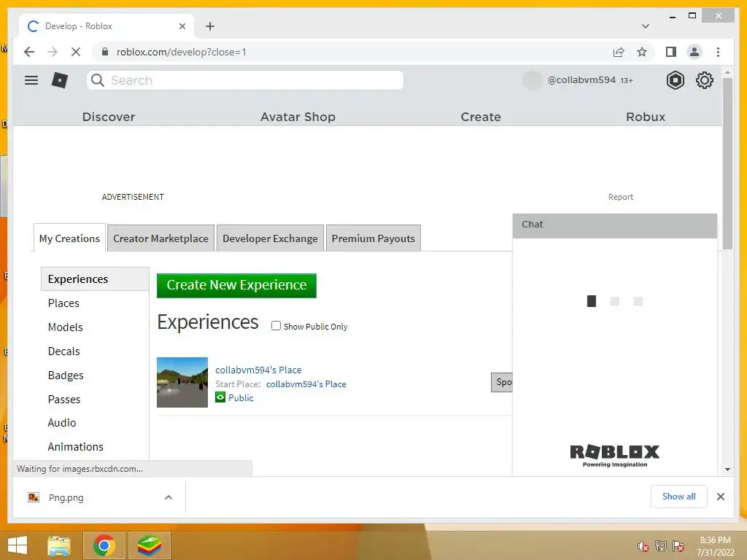Open the Roblox settings gear
The width and height of the screenshot is (747, 560).
704,80
